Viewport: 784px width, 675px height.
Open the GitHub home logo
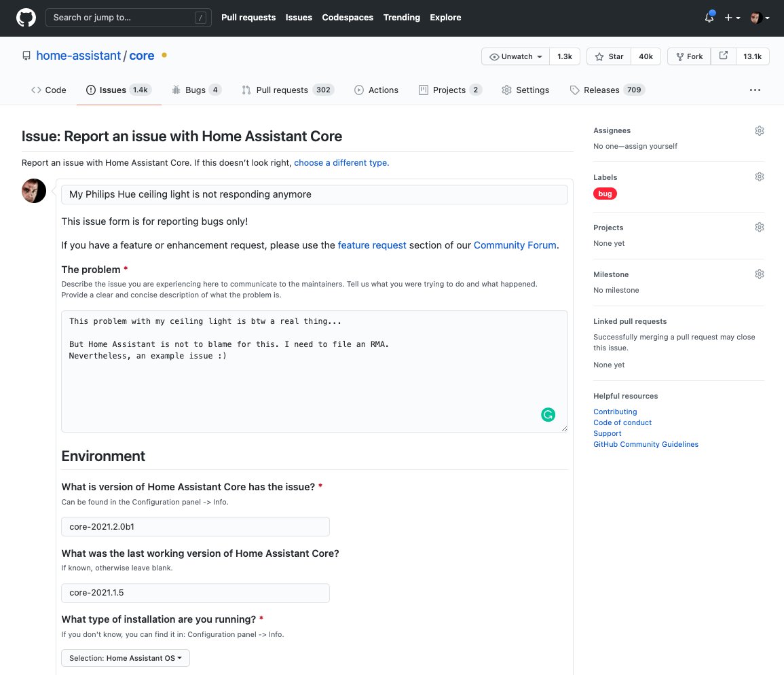[x=26, y=18]
